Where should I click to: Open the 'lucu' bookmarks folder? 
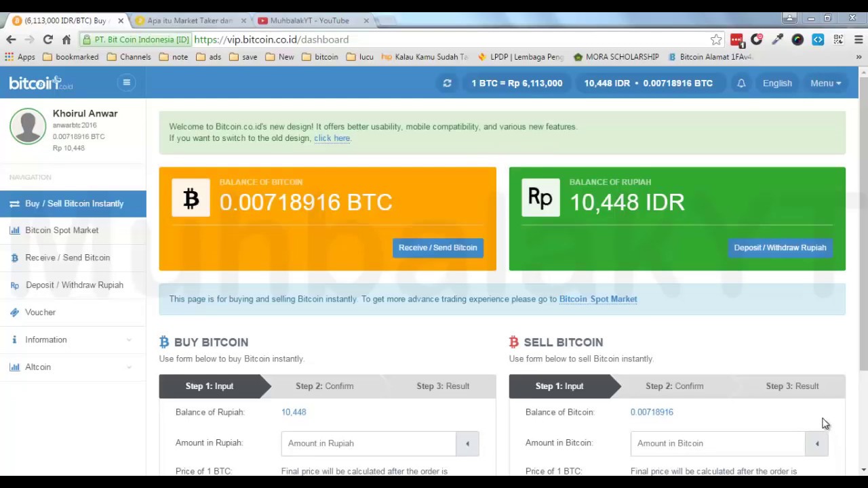(359, 57)
